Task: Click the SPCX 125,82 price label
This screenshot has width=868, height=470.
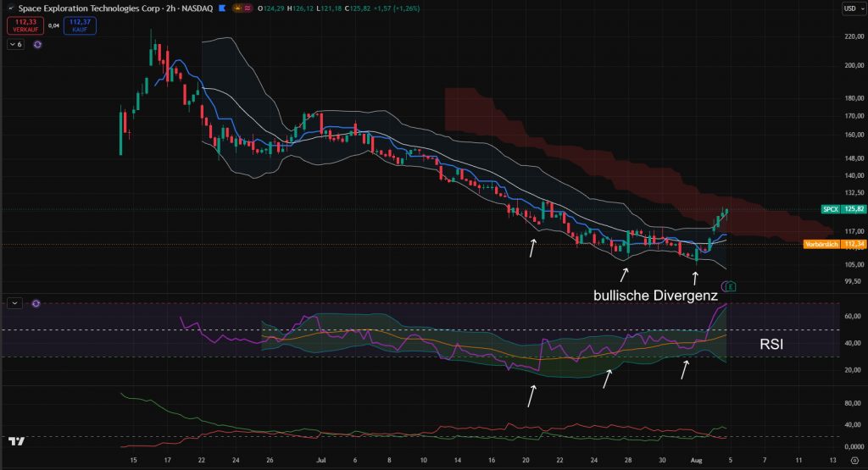Action: point(843,209)
